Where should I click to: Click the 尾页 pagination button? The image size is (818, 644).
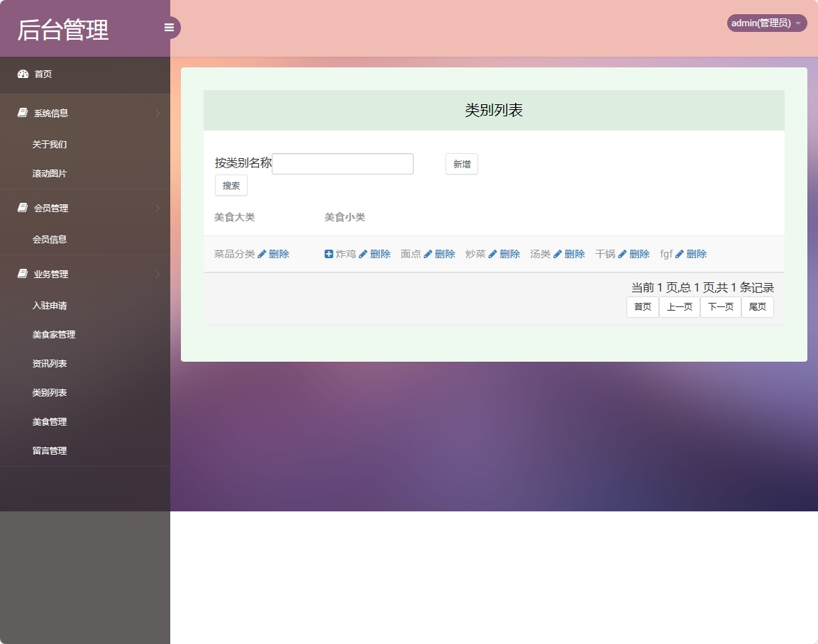pos(758,306)
